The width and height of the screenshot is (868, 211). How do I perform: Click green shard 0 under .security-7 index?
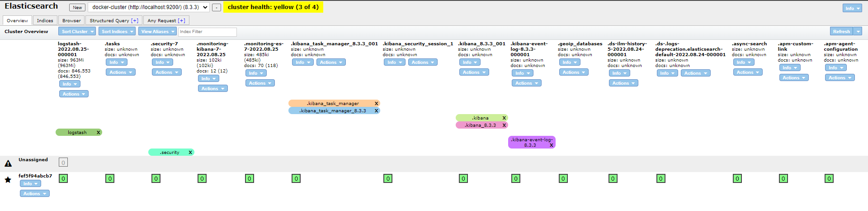click(x=156, y=179)
